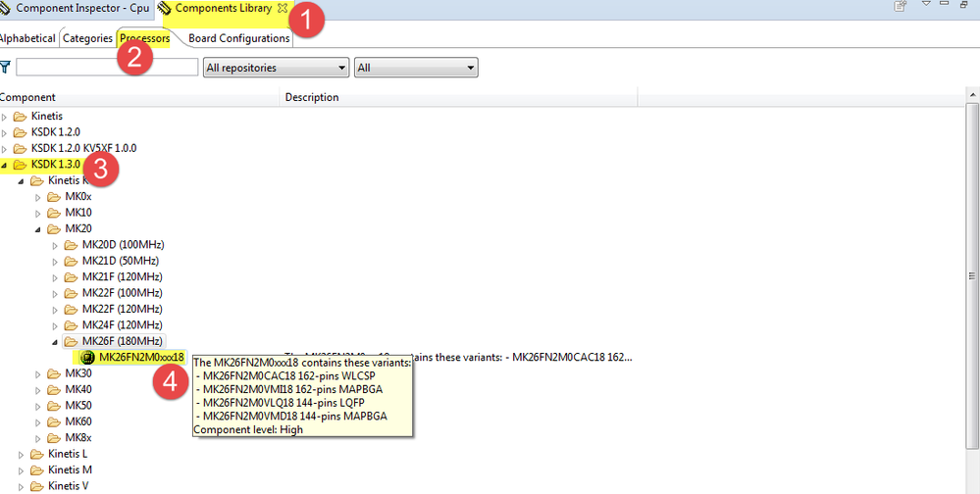Switch to the Alphabetical tab
The height and width of the screenshot is (494, 980).
coord(28,38)
